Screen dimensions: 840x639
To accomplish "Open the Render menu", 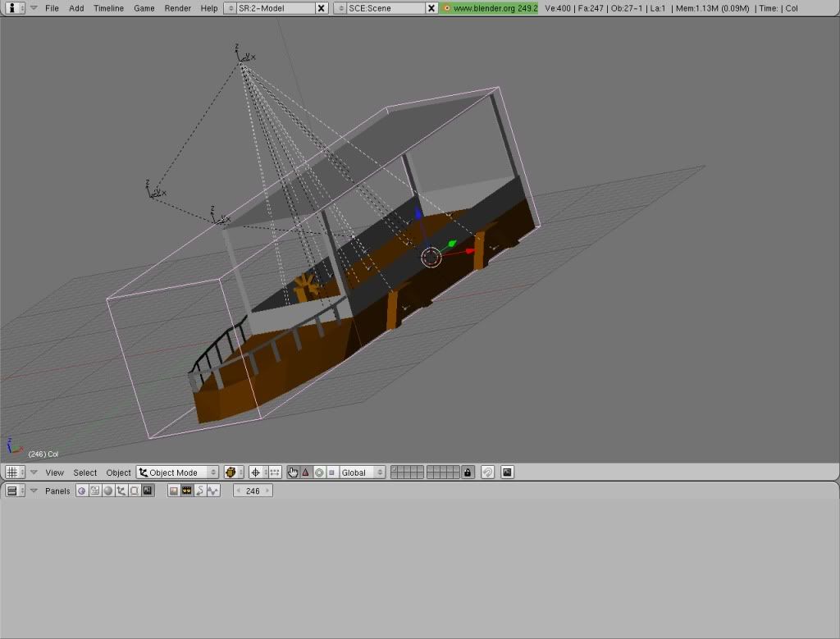I will pyautogui.click(x=177, y=8).
